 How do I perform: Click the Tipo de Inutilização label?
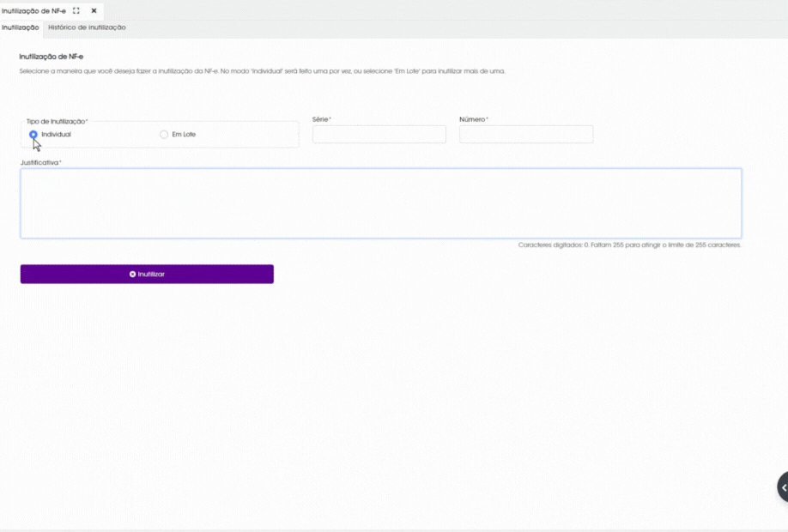(57, 122)
